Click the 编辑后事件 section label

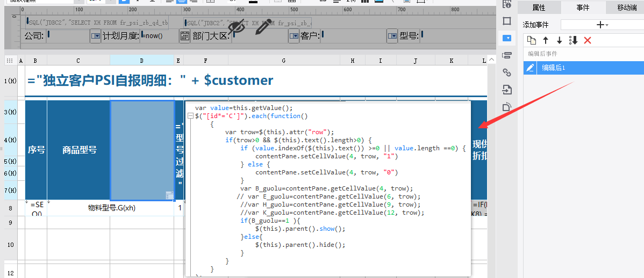pyautogui.click(x=542, y=54)
